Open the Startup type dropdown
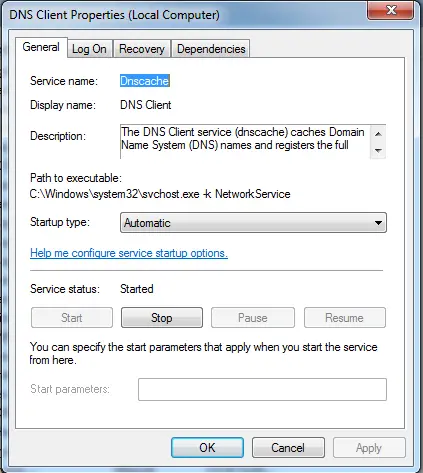This screenshot has width=423, height=473. [253, 223]
